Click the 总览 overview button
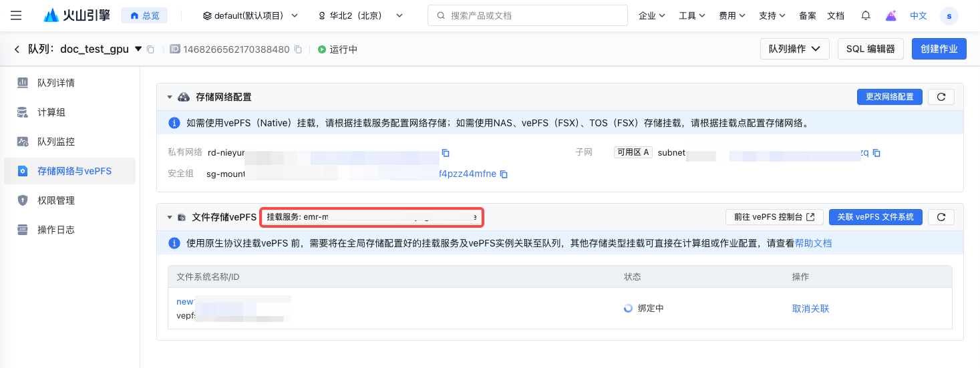Image resolution: width=980 pixels, height=368 pixels. (x=144, y=15)
